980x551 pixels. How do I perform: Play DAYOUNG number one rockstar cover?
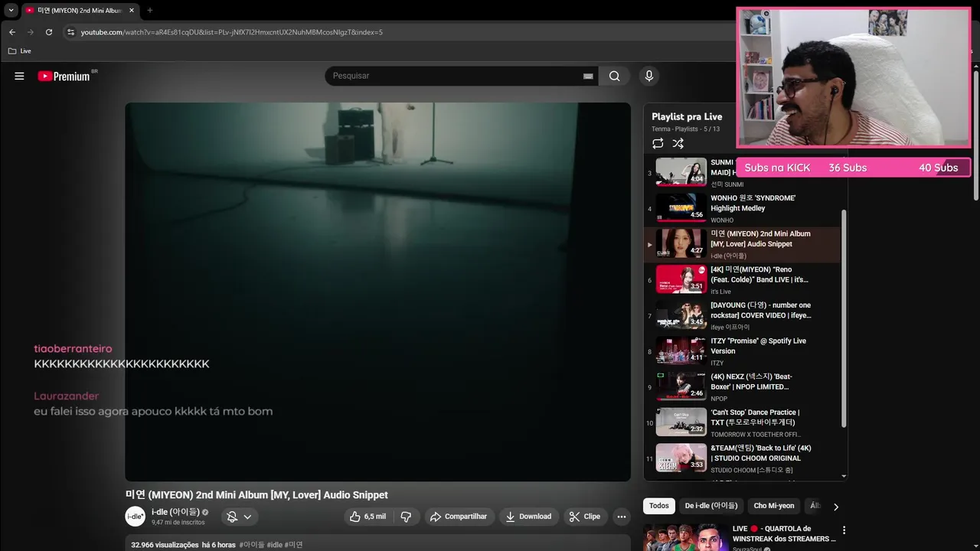point(743,315)
